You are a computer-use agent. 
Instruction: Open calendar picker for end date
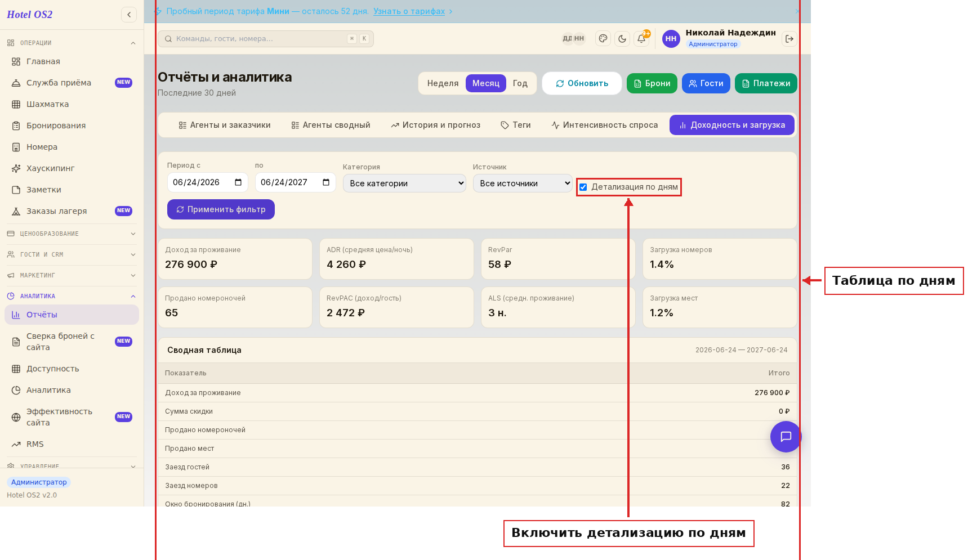(326, 182)
